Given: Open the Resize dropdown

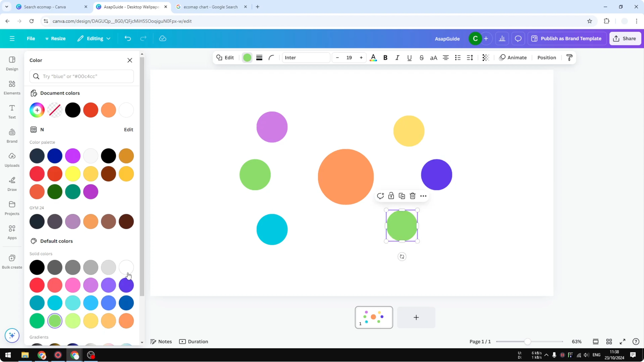Looking at the screenshot, I should tap(55, 39).
